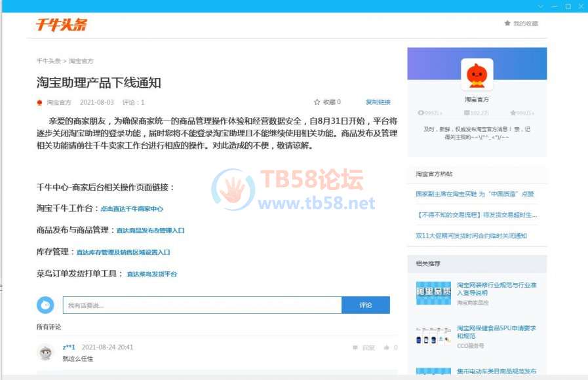
Task: Go to 淘宝官方 breadcrumb
Action: [81, 61]
